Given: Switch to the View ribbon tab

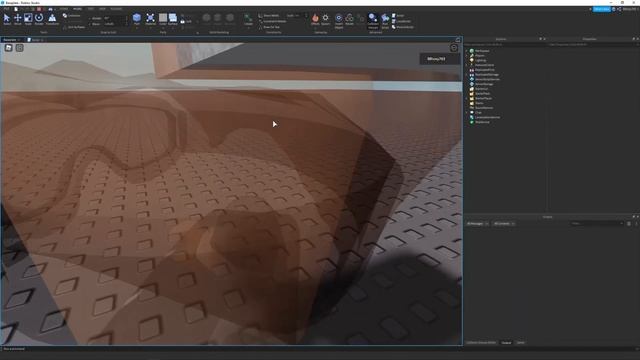Looking at the screenshot, I should pyautogui.click(x=102, y=9).
